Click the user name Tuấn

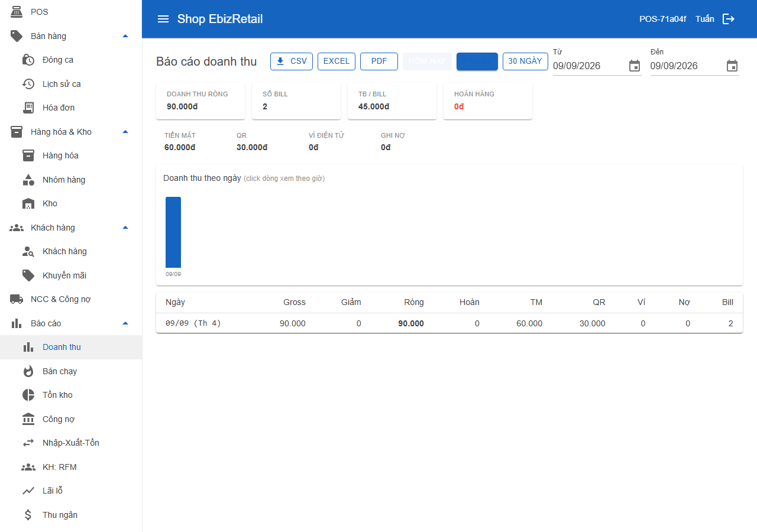coord(705,19)
